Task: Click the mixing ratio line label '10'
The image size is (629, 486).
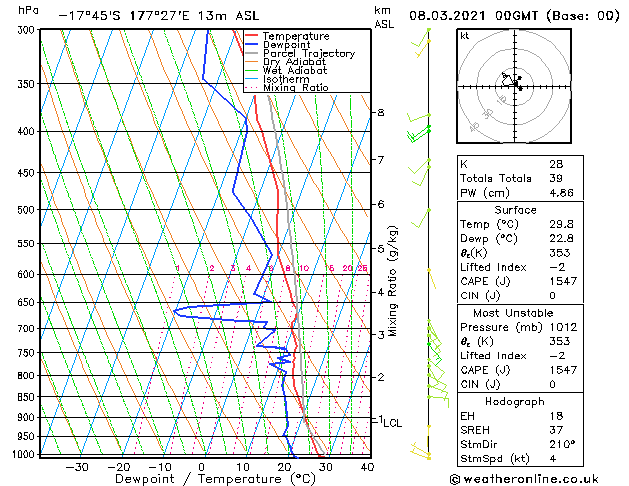Action: coord(304,268)
